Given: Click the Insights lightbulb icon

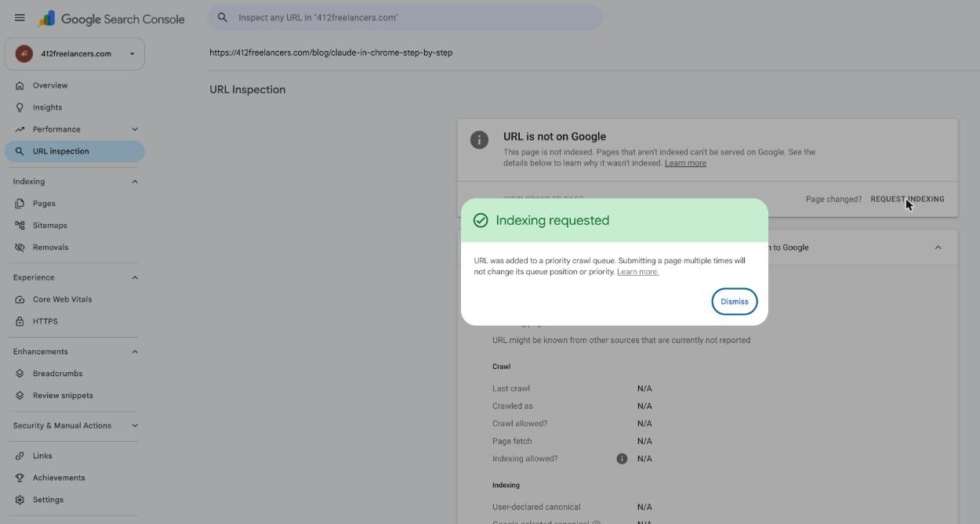Looking at the screenshot, I should point(20,107).
